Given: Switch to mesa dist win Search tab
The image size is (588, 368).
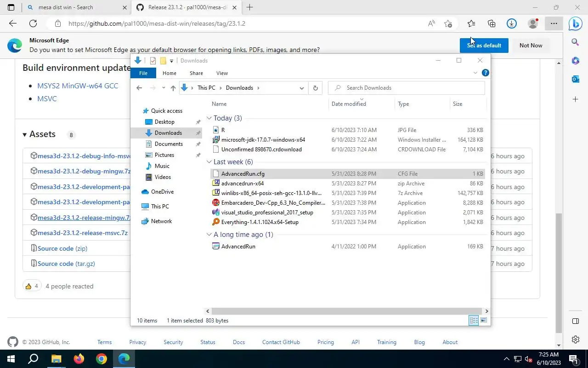Looking at the screenshot, I should (x=77, y=7).
